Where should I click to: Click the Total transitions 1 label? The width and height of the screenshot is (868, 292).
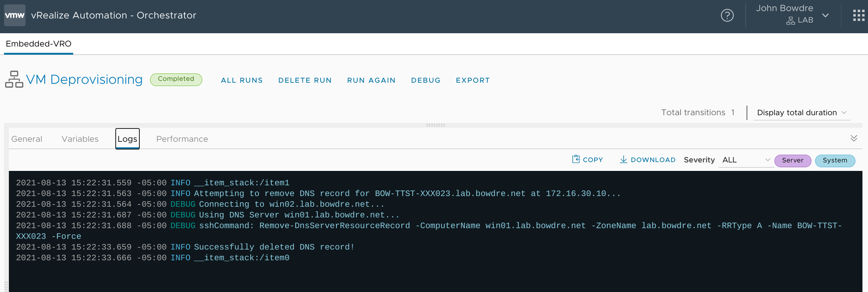698,113
